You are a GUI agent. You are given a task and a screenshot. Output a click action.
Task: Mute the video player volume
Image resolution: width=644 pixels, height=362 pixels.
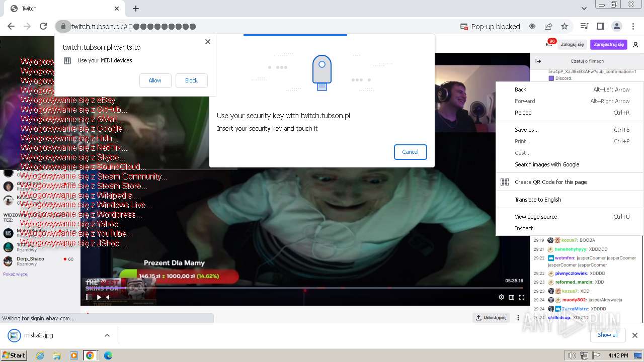point(108,297)
